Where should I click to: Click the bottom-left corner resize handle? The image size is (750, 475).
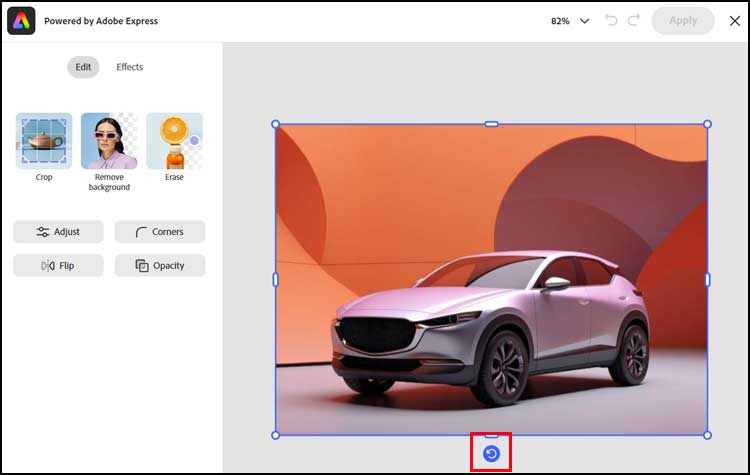276,435
